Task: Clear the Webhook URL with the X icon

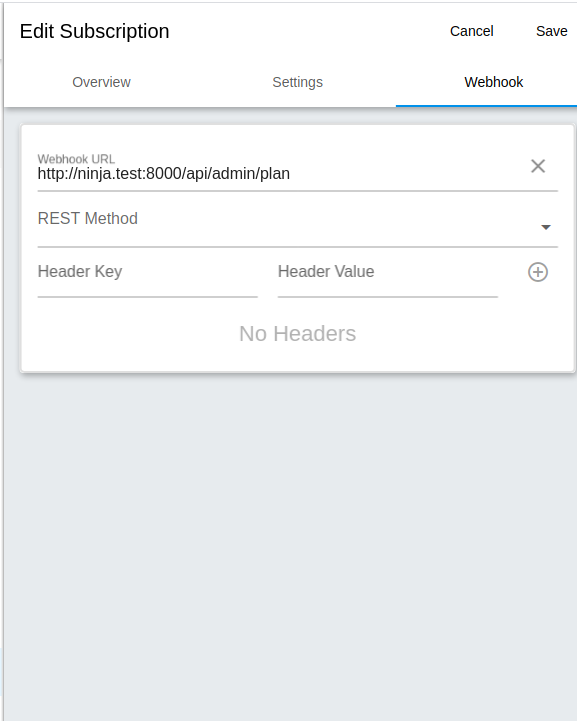Action: 538,166
